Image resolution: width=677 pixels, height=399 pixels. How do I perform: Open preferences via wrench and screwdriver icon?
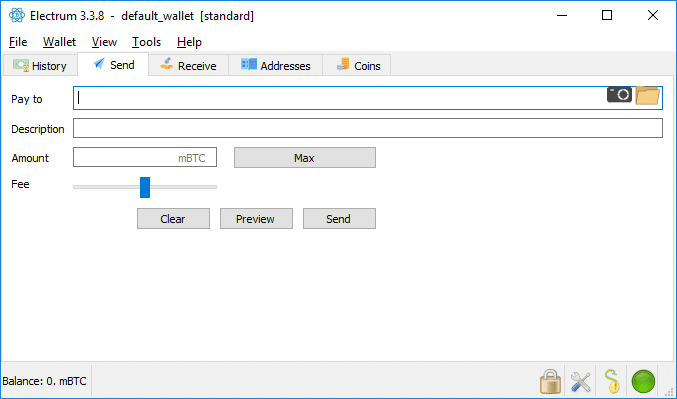581,382
